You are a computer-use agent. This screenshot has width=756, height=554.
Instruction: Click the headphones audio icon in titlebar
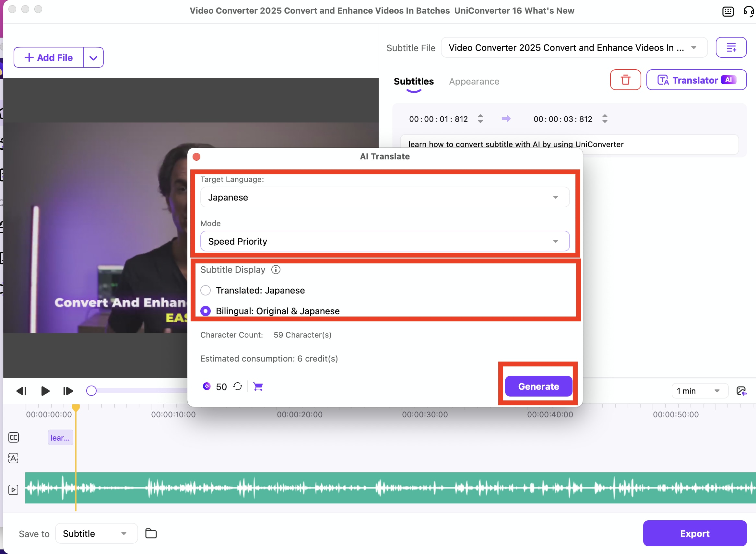(748, 11)
